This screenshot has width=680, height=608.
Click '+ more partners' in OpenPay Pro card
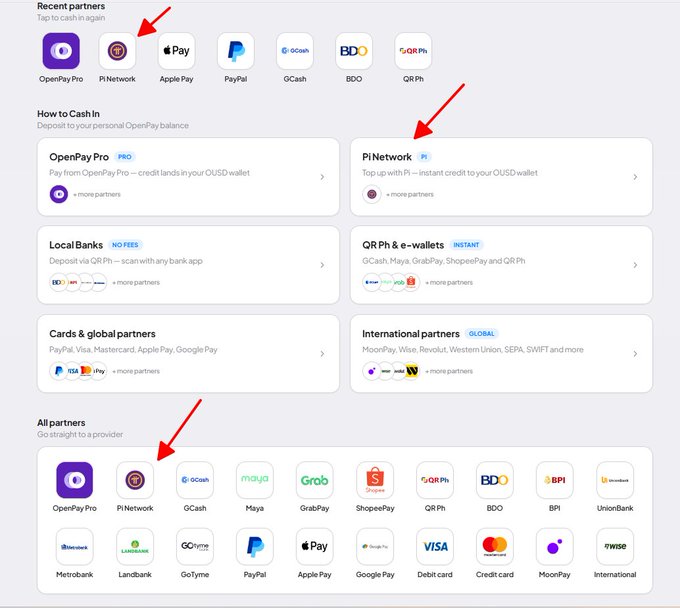pyautogui.click(x=97, y=194)
